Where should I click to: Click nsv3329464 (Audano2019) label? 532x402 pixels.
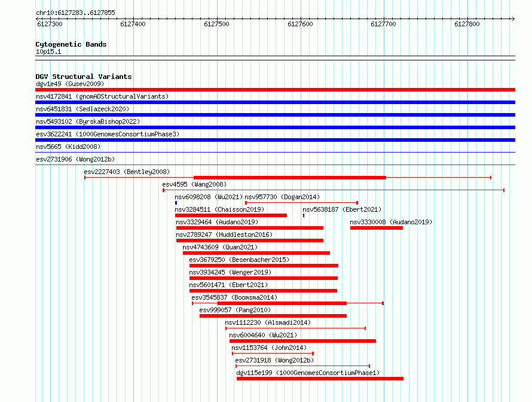(x=217, y=222)
